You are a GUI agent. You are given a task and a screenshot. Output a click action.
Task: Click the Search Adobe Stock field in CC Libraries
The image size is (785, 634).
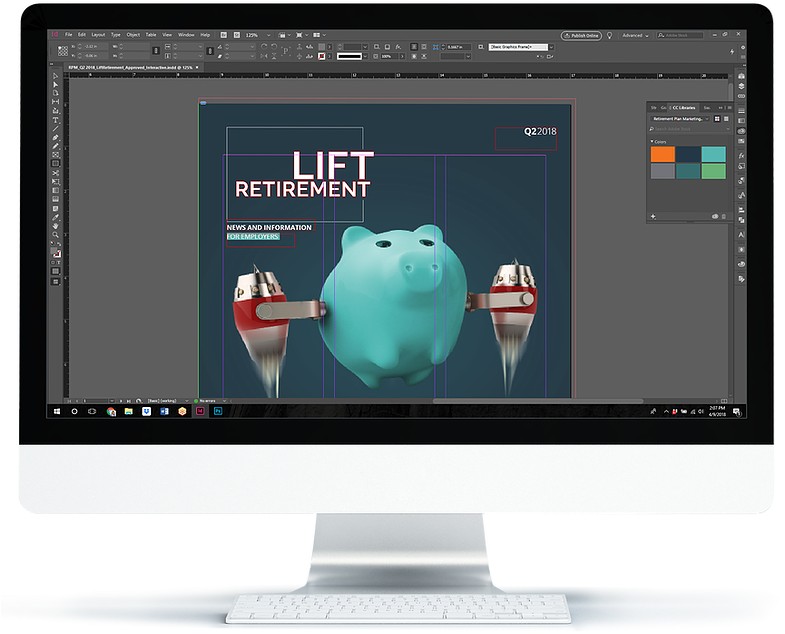tap(690, 129)
